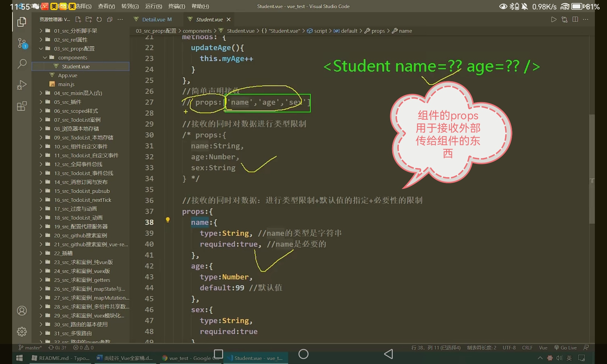Screen dimensions: 607x364
Task: Open App.vue in the explorer
Action: [x=67, y=75]
